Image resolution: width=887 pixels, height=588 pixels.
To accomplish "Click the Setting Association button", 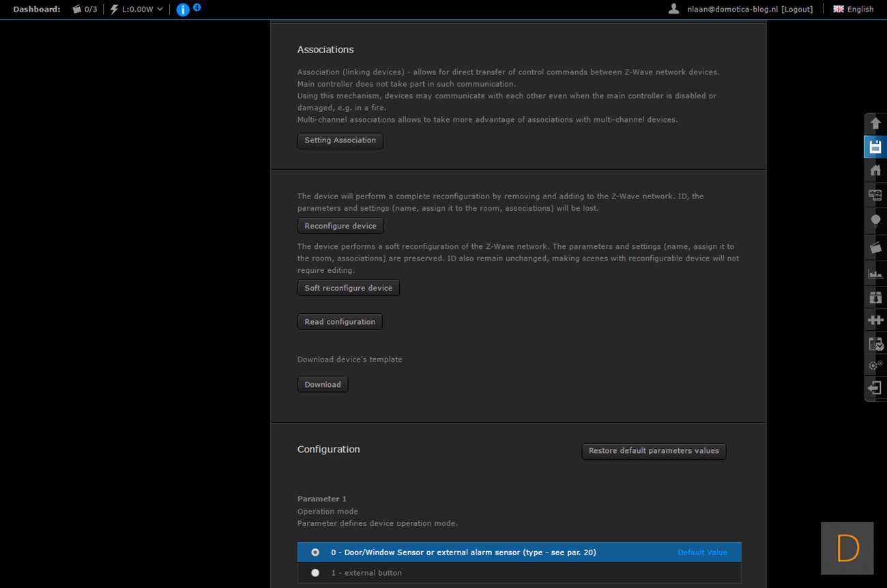I will pos(340,141).
